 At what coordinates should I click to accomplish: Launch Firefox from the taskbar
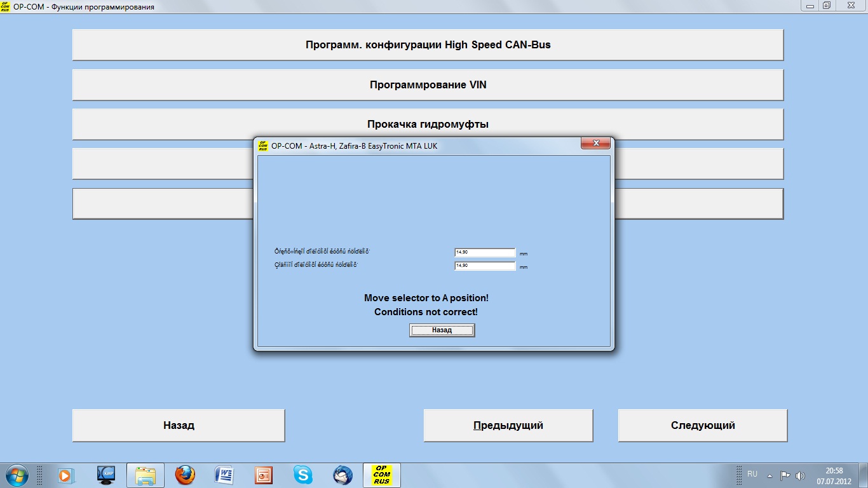[185, 475]
